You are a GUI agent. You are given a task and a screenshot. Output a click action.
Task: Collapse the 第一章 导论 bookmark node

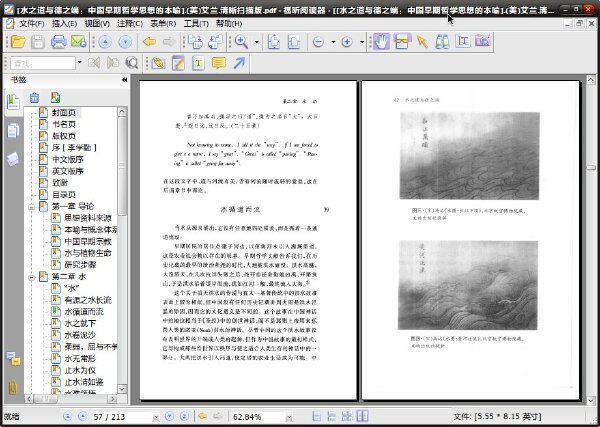click(32, 207)
